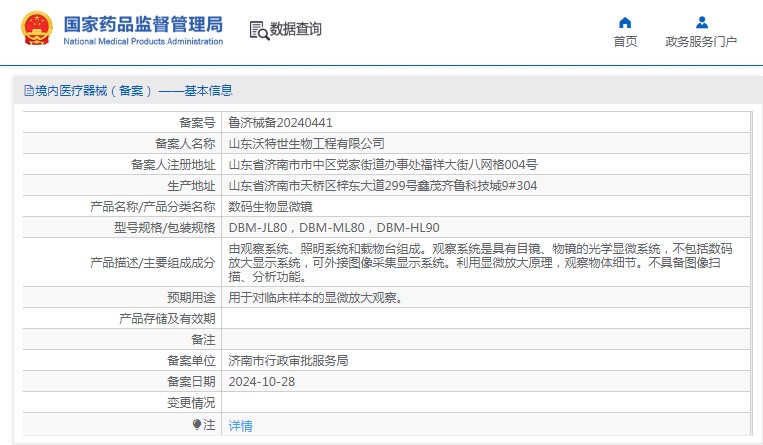763x445 pixels.
Task: Click the home house icon
Action: click(625, 22)
